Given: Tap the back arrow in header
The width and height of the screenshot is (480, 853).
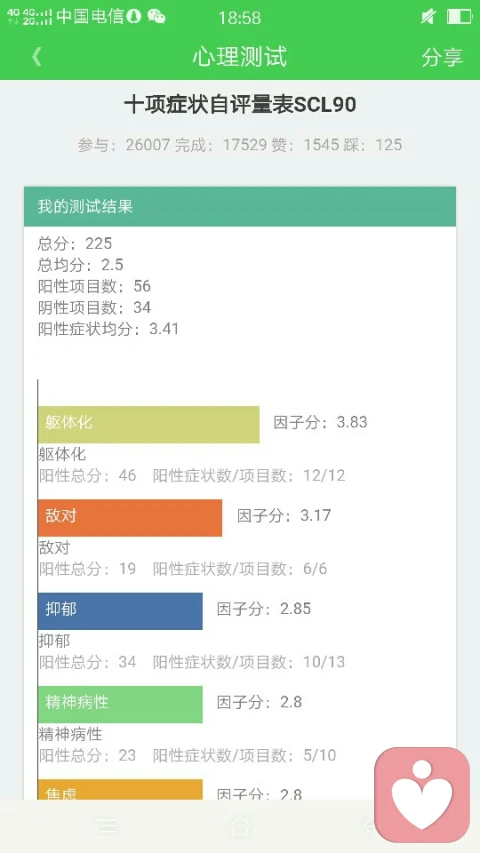Looking at the screenshot, I should [36, 57].
